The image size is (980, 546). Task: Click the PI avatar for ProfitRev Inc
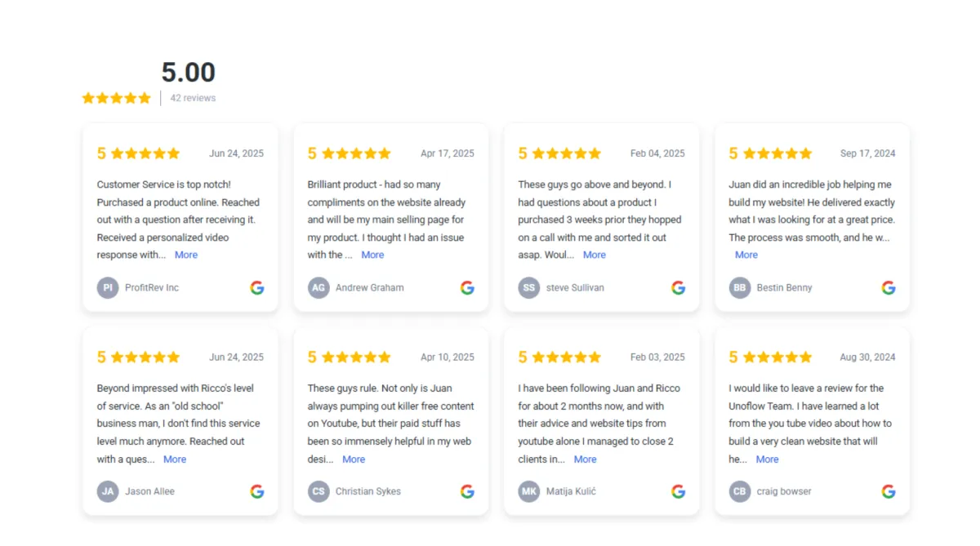(x=108, y=287)
